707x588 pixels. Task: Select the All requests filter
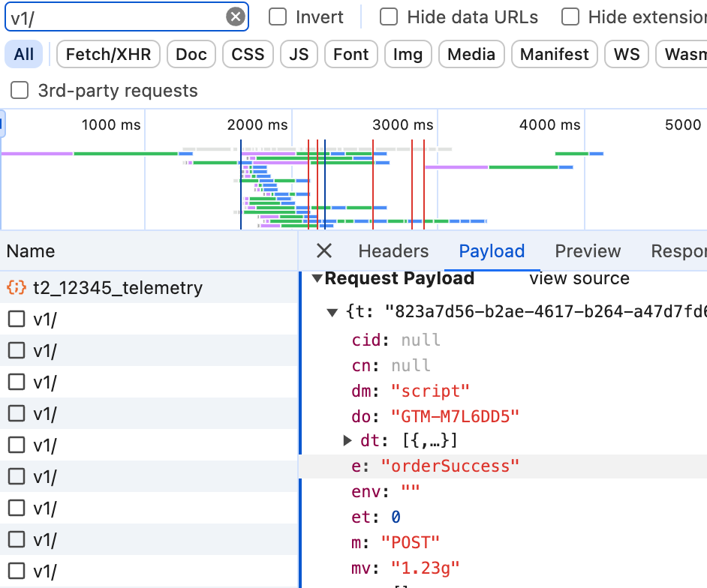(22, 54)
